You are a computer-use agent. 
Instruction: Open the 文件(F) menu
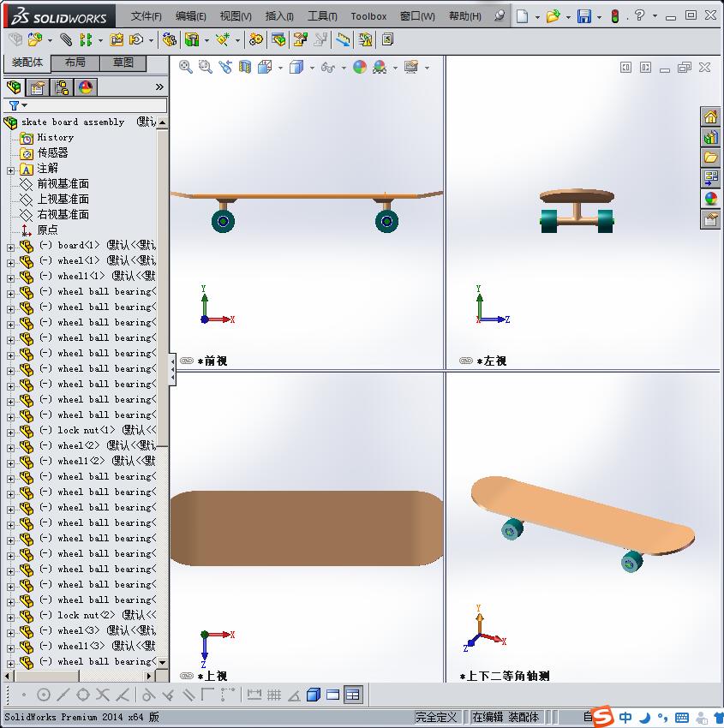(146, 16)
